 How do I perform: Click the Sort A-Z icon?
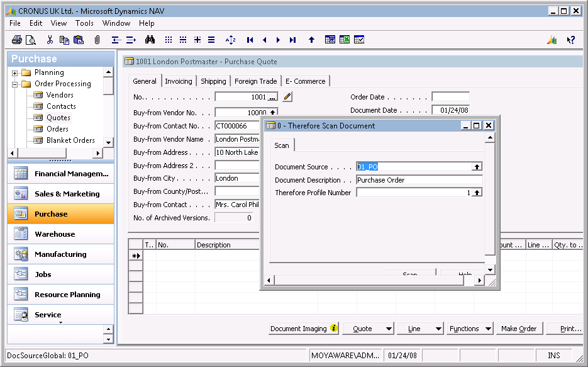(x=231, y=40)
